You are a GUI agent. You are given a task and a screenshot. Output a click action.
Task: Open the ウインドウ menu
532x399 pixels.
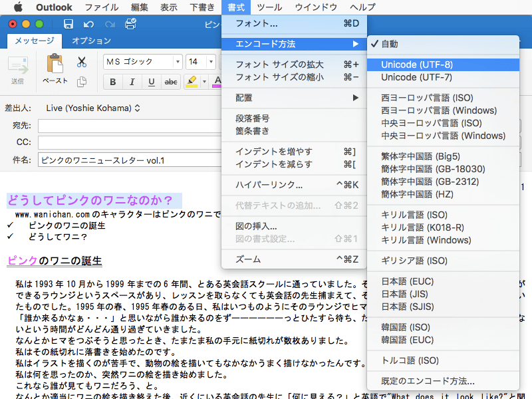click(x=316, y=7)
